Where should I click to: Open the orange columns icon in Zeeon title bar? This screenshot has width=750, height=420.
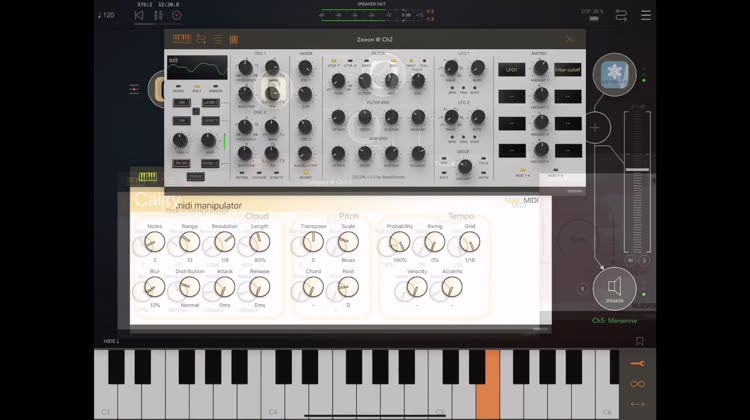(x=234, y=40)
